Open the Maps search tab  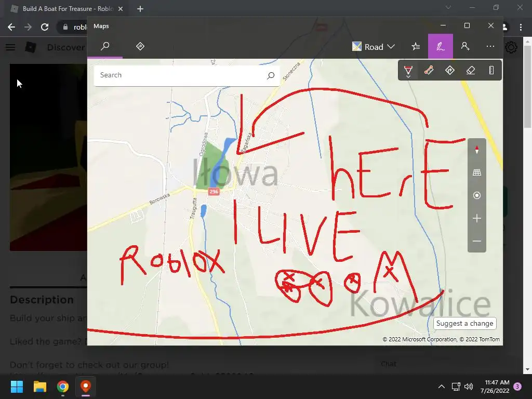point(105,46)
